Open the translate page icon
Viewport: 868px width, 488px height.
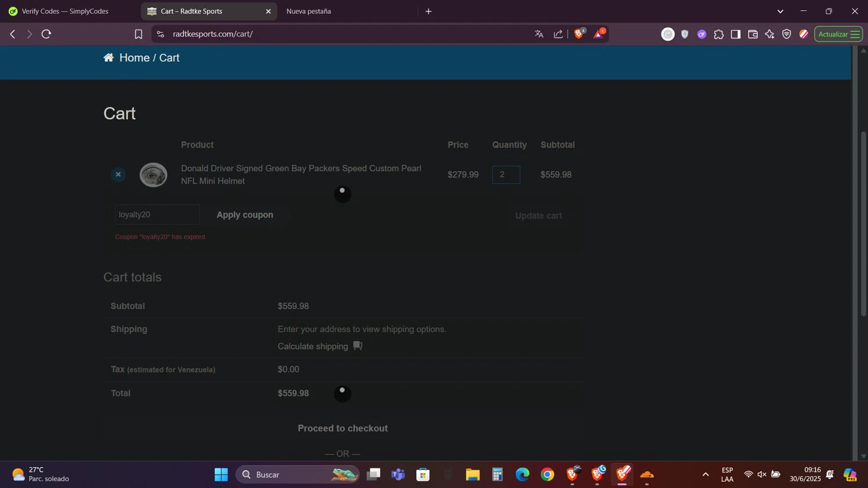[x=539, y=34]
